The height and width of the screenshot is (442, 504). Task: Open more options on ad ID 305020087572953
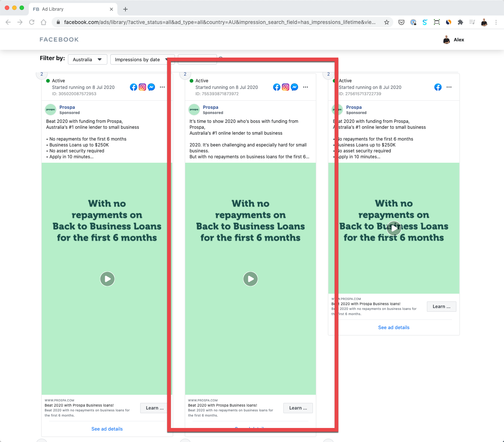(x=162, y=87)
